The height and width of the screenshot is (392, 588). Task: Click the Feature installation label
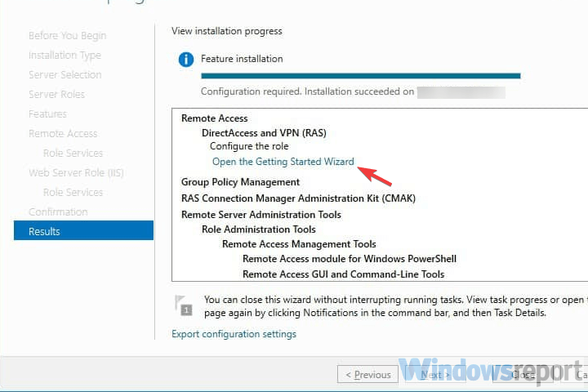click(242, 59)
